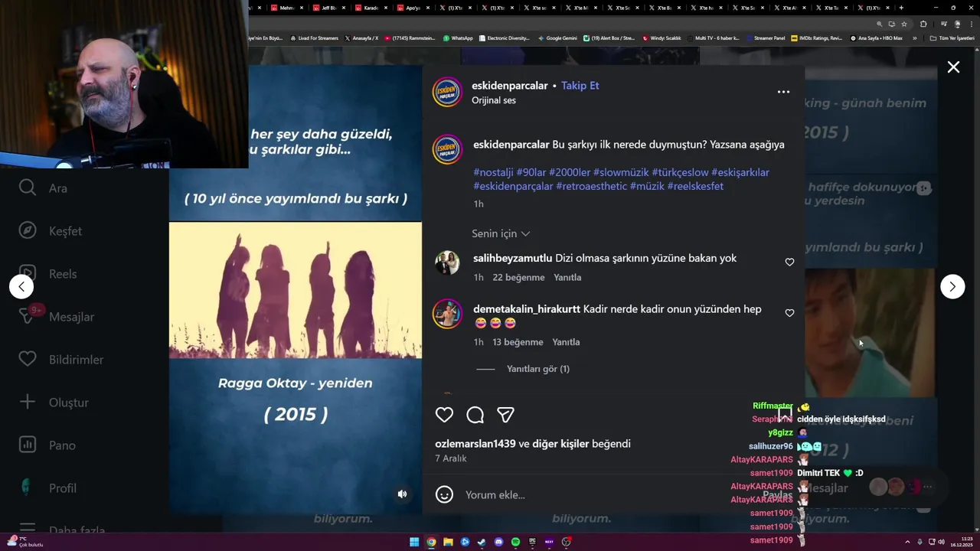Screen dimensions: 980x551
Task: Go to previous post arrow
Action: tap(21, 286)
